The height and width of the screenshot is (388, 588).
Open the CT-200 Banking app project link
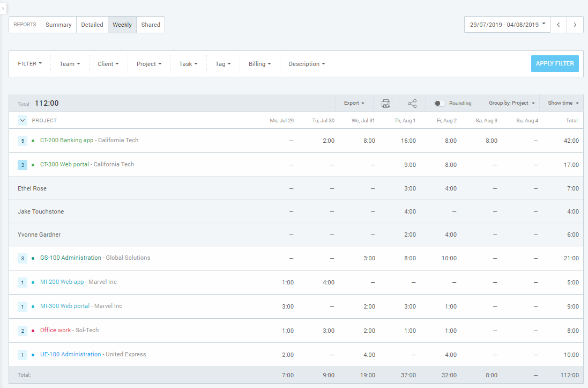coord(67,140)
